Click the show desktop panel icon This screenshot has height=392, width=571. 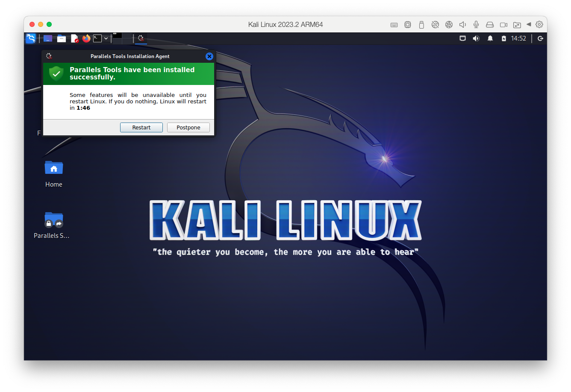(48, 38)
